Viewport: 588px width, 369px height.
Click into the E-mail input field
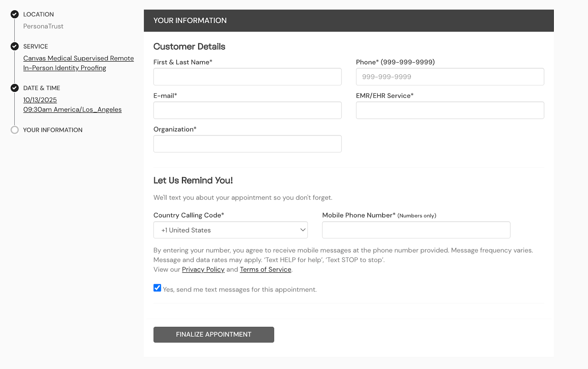247,110
